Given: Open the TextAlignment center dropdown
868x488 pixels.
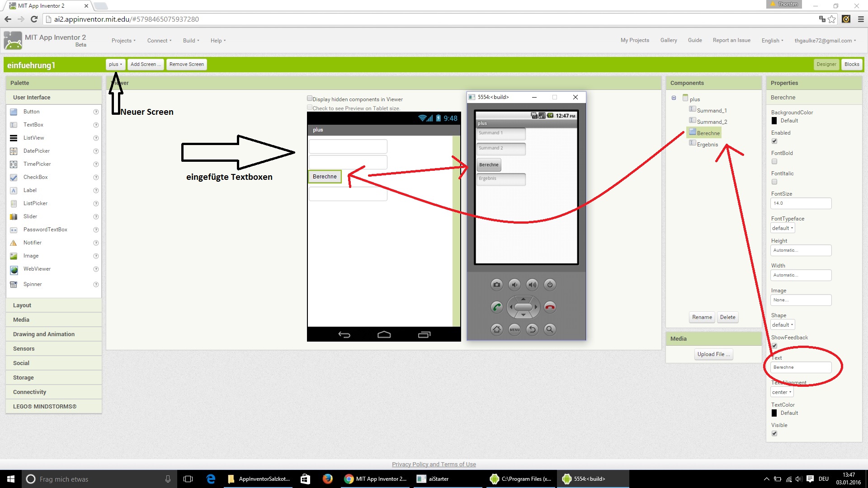Looking at the screenshot, I should click(782, 392).
